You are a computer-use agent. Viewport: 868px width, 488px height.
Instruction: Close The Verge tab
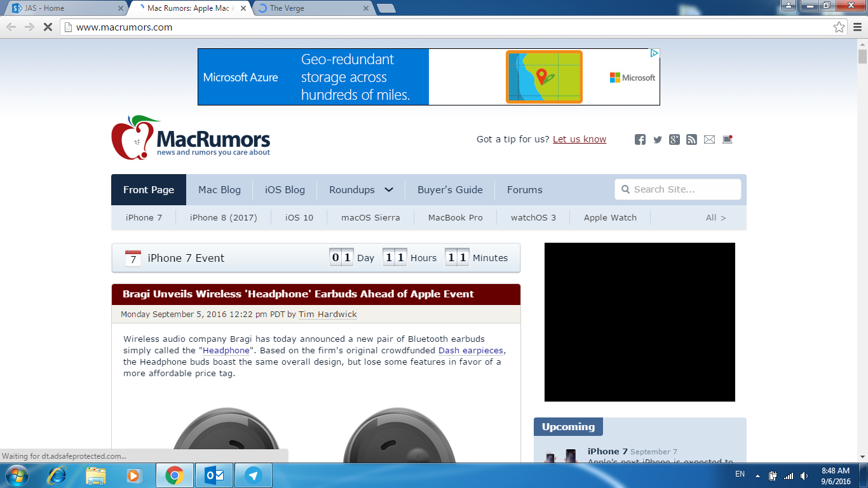click(365, 8)
